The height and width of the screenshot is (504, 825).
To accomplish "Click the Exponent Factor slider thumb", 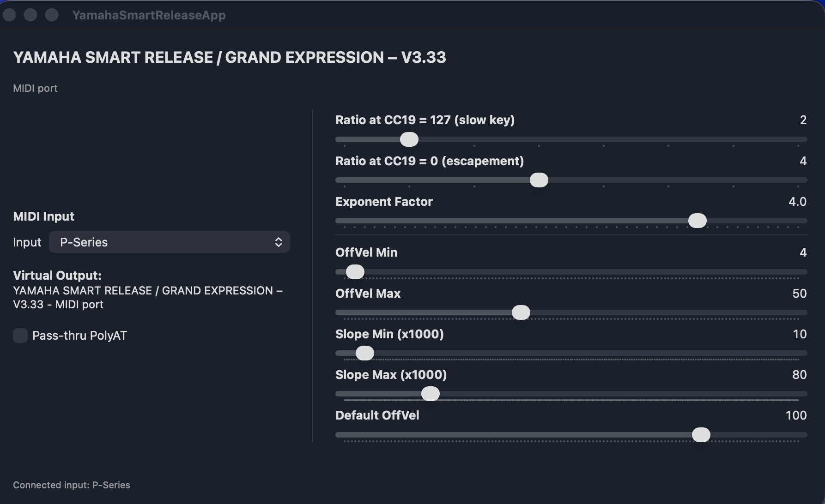I will (697, 221).
